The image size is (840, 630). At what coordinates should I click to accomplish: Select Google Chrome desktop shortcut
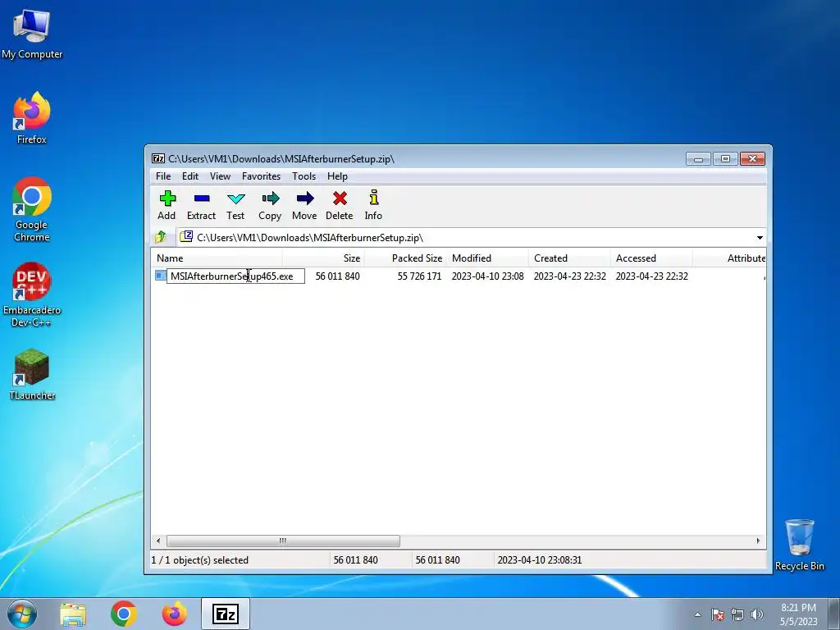[32, 209]
